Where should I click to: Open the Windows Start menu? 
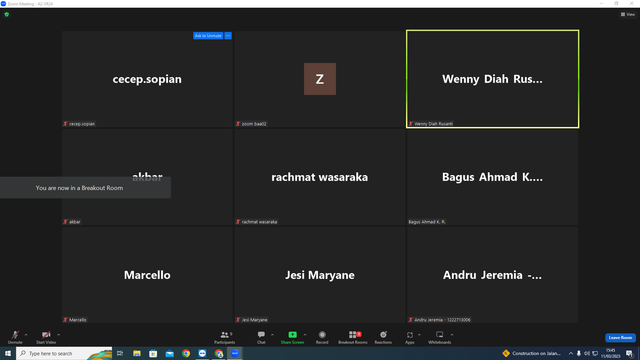tap(8, 353)
